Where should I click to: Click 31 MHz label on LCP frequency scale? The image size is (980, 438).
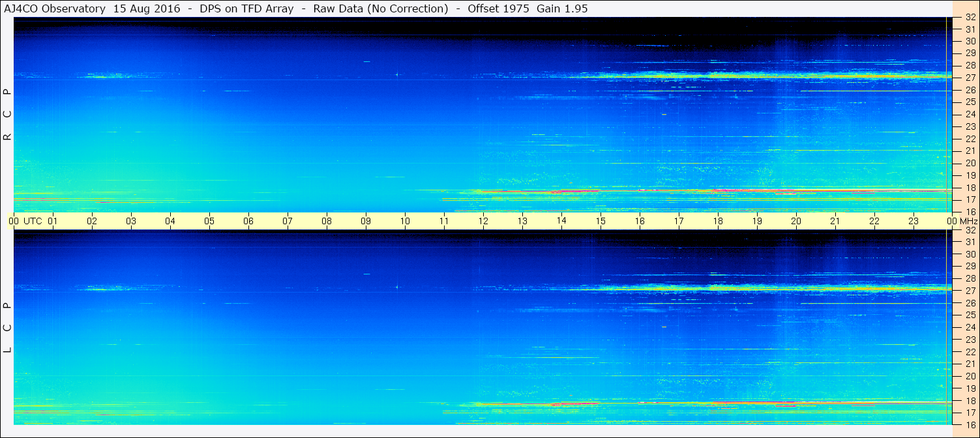pos(970,242)
